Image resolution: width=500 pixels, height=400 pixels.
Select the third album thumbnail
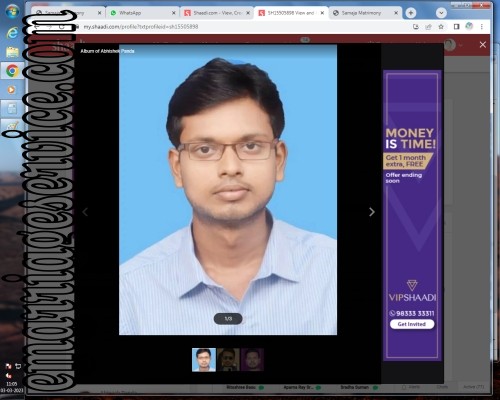coord(252,360)
